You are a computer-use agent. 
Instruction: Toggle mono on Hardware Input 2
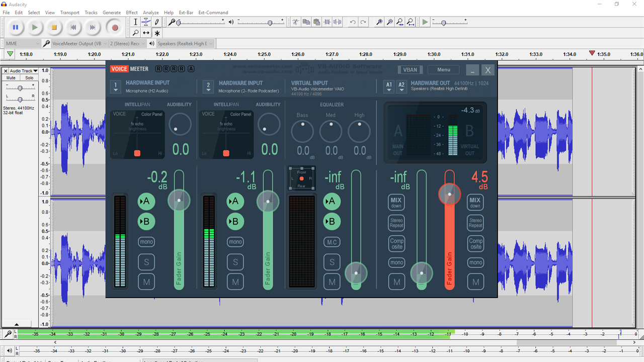coord(235,242)
